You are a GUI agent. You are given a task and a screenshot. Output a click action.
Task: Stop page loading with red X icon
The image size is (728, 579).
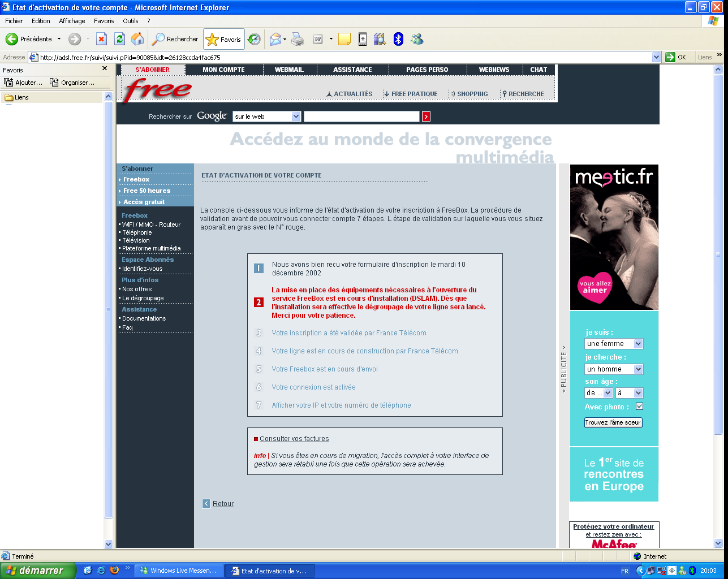coord(102,39)
